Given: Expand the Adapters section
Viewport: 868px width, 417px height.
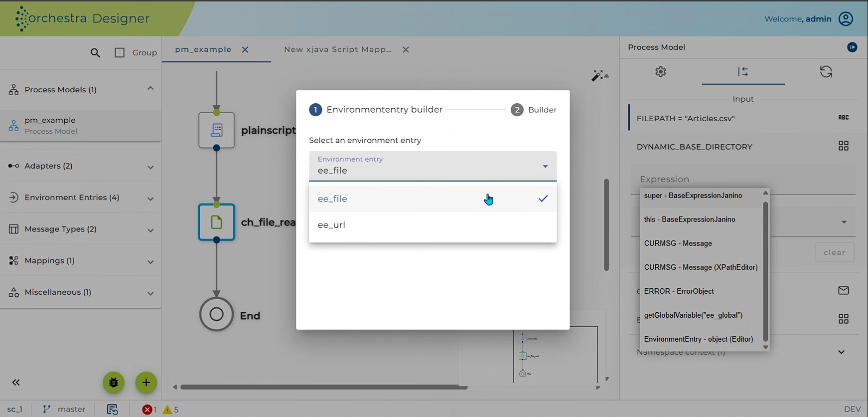Looking at the screenshot, I should [150, 167].
